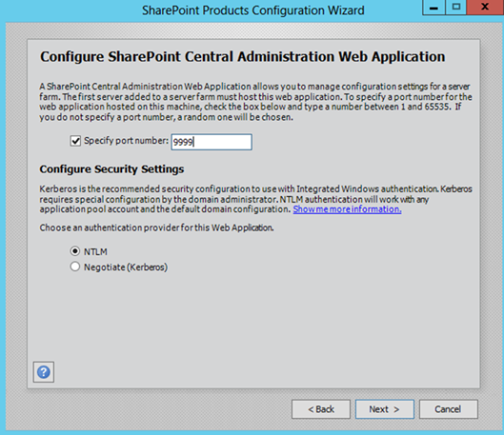The height and width of the screenshot is (435, 504).
Task: Click the Negotiate (Kerberos) label text
Action: pyautogui.click(x=126, y=267)
